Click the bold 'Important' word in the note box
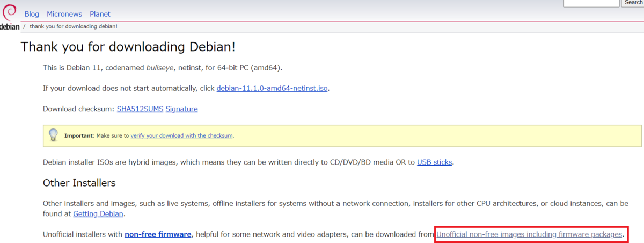 79,135
